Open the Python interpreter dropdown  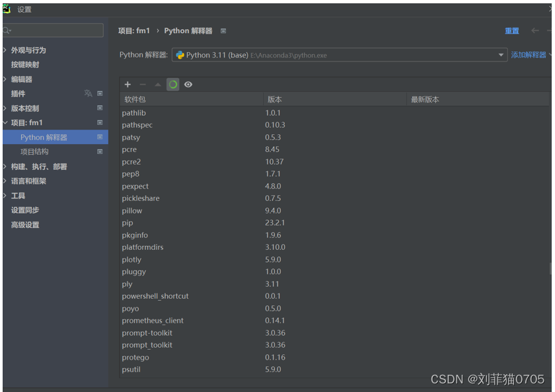(x=501, y=56)
